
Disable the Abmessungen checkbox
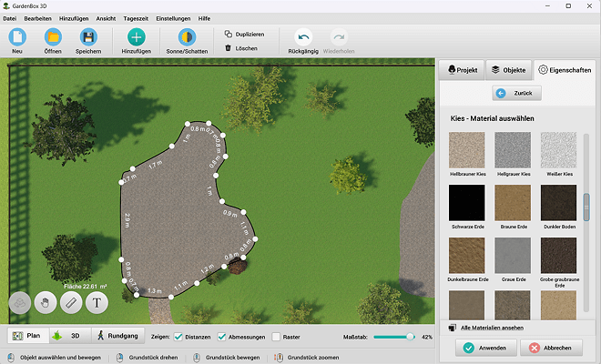tap(221, 337)
